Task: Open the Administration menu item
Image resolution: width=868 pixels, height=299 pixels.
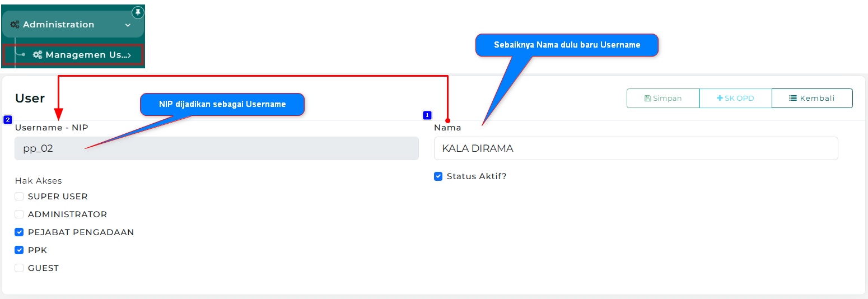Action: tap(59, 25)
